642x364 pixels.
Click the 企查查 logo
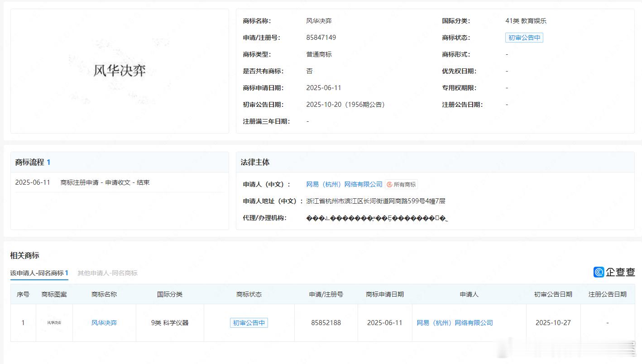point(614,272)
